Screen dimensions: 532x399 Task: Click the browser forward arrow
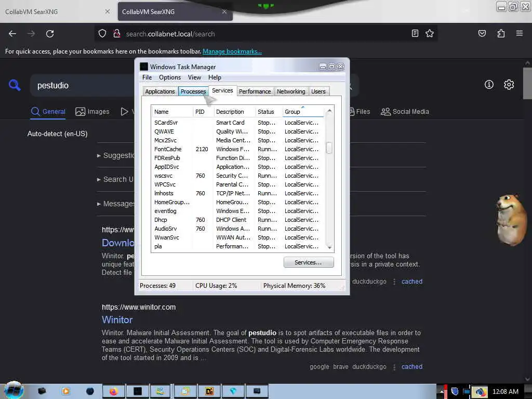31,34
